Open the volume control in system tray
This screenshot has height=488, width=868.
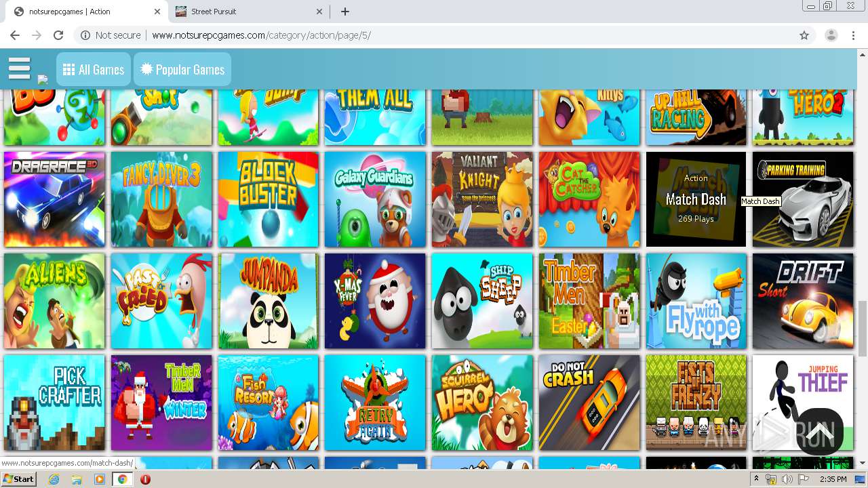tap(787, 479)
